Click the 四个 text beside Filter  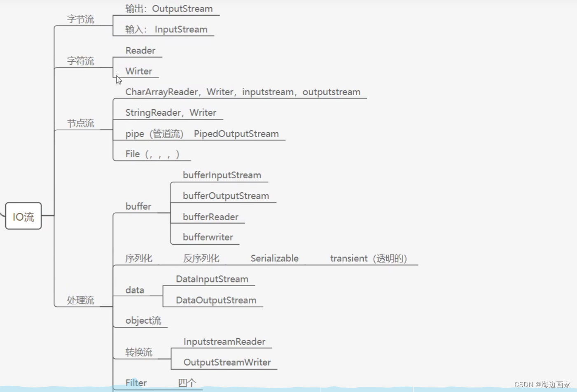[x=187, y=383]
